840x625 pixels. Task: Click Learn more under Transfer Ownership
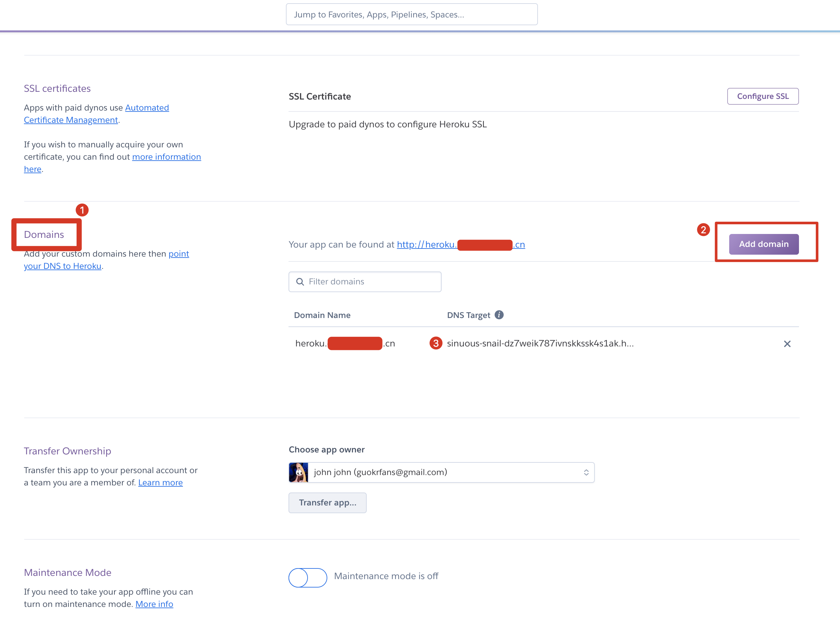point(160,482)
